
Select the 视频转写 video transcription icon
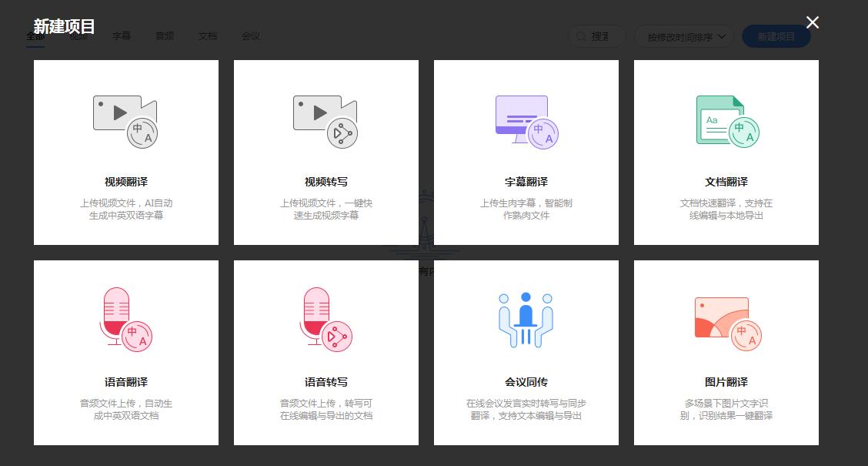point(325,119)
